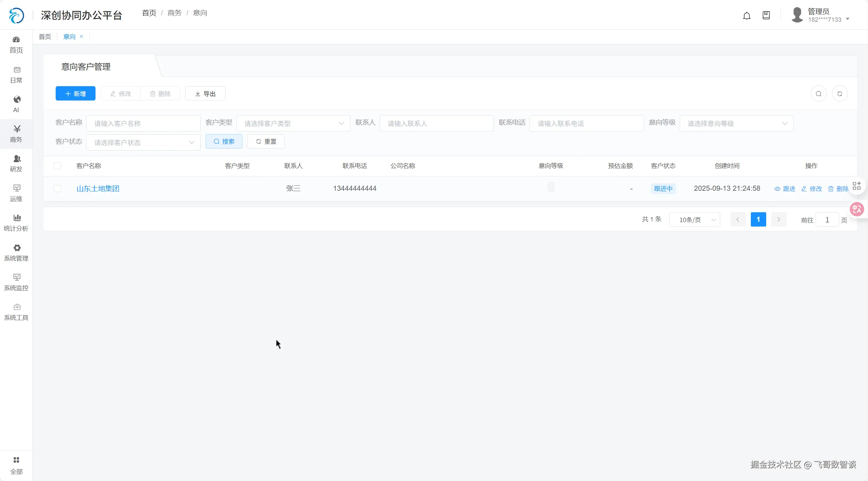The height and width of the screenshot is (481, 868).
Task: Click the bookmark document icon in header
Action: [x=766, y=15]
